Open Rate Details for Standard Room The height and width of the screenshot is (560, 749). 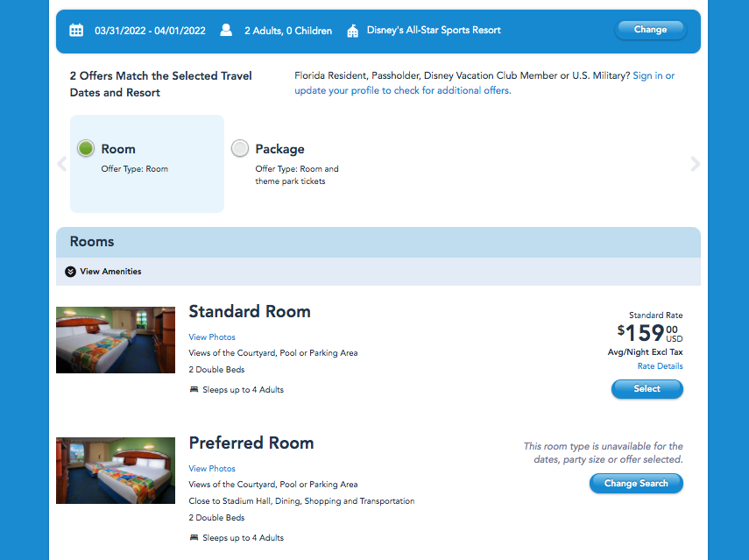660,366
